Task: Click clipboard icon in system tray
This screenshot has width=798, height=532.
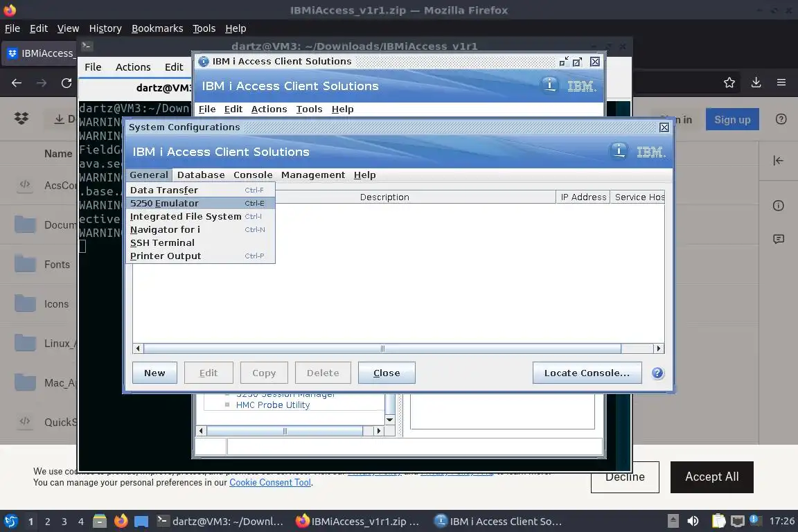Action: (718, 521)
